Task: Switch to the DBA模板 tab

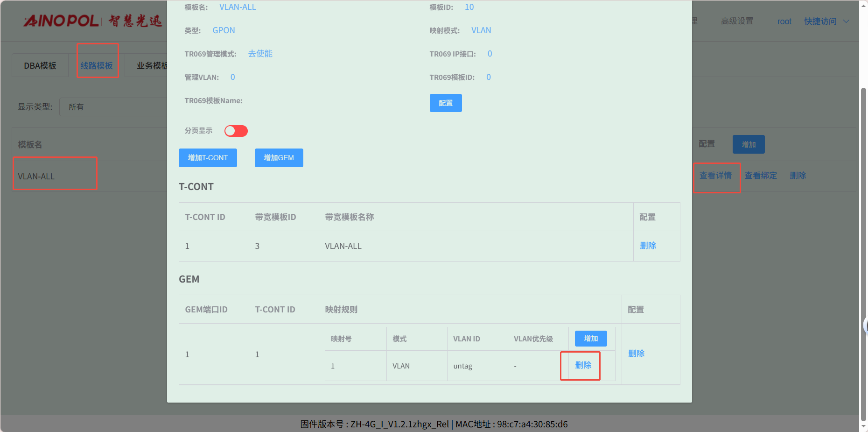Action: coord(40,65)
